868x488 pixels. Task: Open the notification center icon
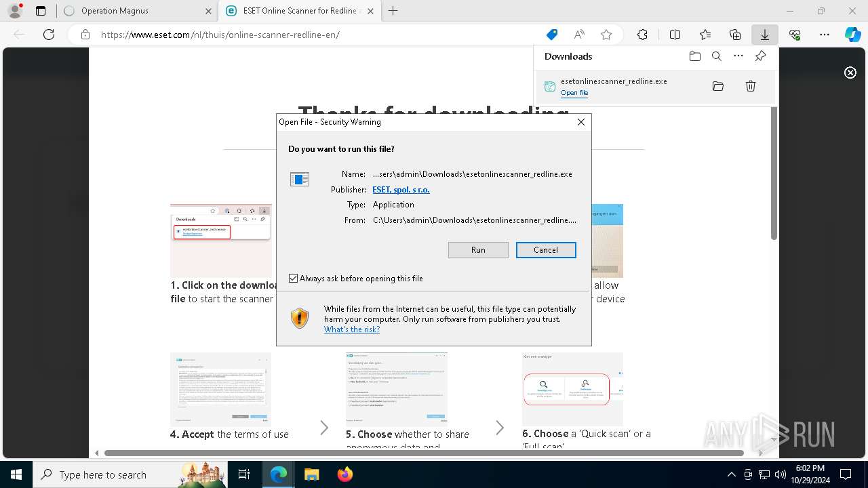[x=846, y=474]
